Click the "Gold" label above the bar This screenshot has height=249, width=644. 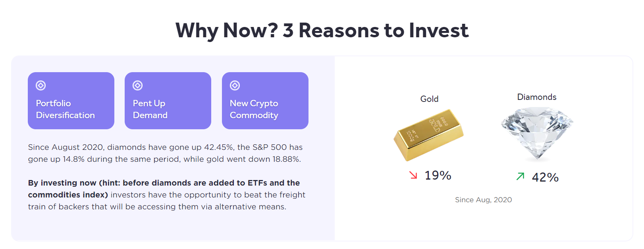click(x=429, y=99)
